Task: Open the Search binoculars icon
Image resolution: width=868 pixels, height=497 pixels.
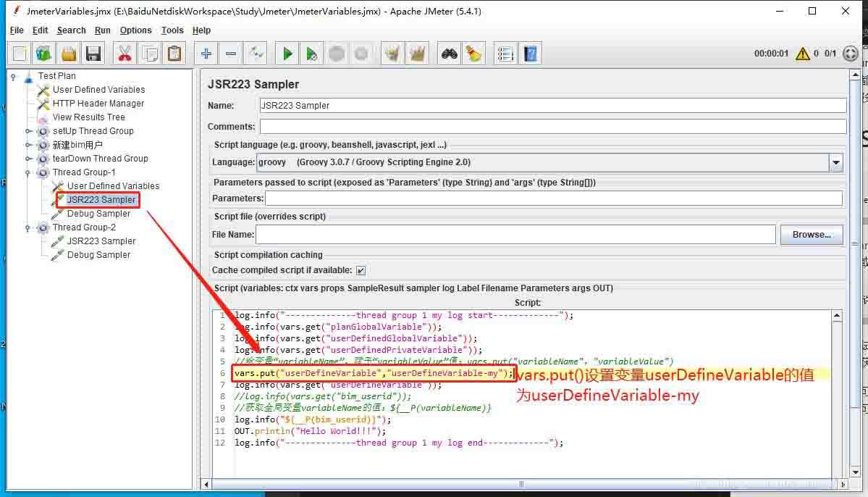Action: tap(450, 54)
